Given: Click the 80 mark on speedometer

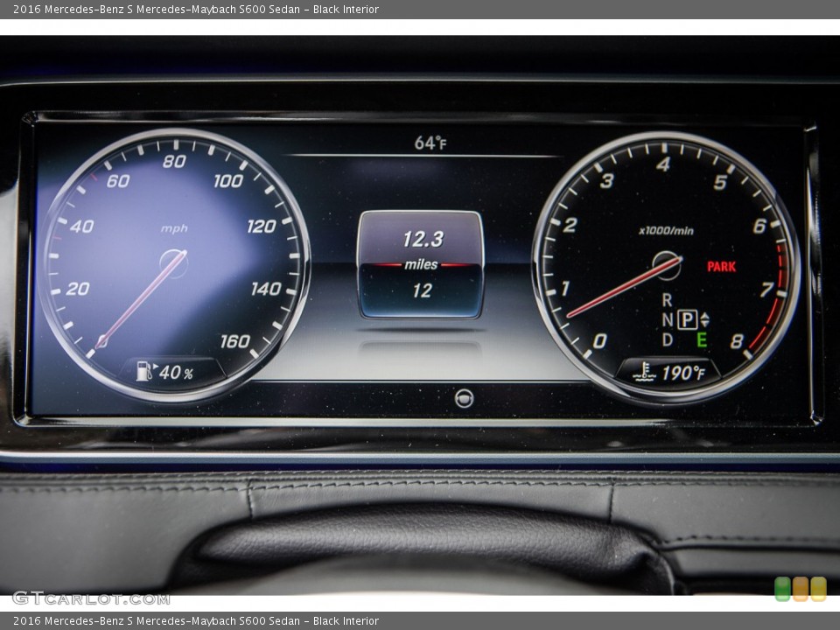Looking at the screenshot, I should pyautogui.click(x=174, y=161).
